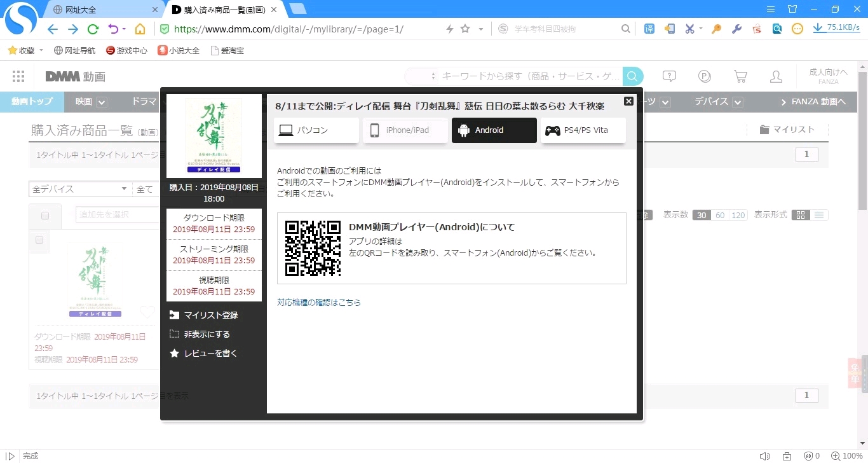Open the 動画トップ menu item
Screen dimensions: 868x463
pos(32,102)
